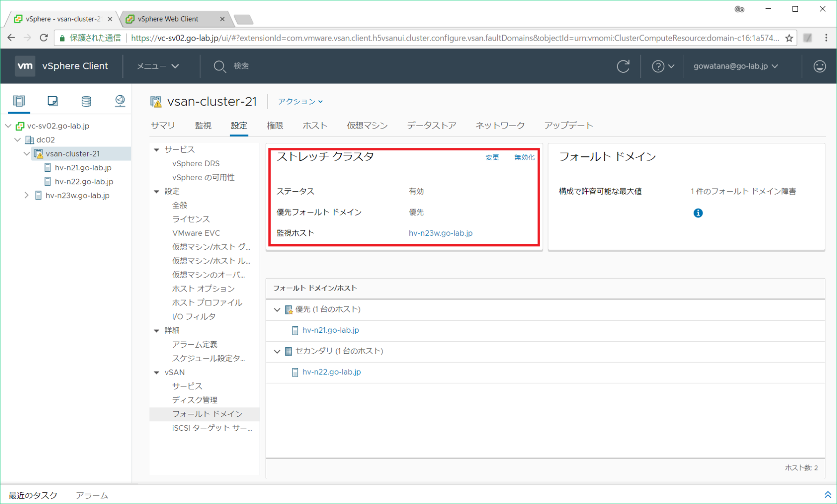Click the browser extension icon beside the star
The height and width of the screenshot is (504, 837).
coord(808,38)
